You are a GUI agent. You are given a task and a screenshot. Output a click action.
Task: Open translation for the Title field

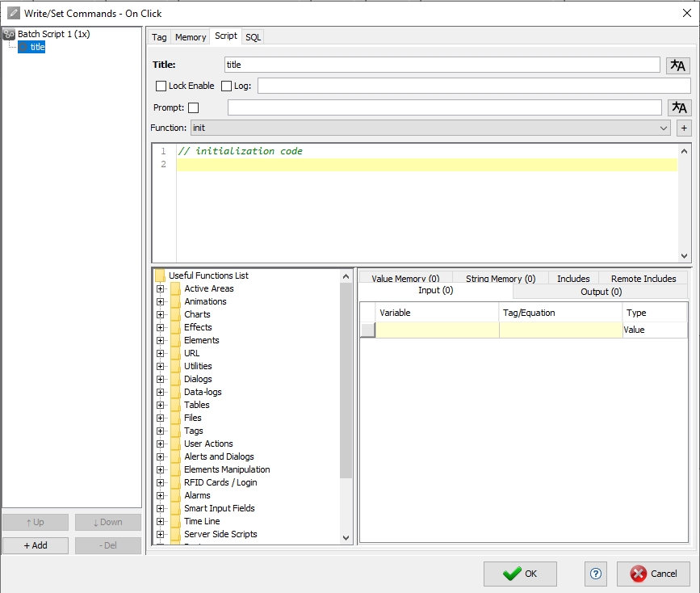point(677,65)
